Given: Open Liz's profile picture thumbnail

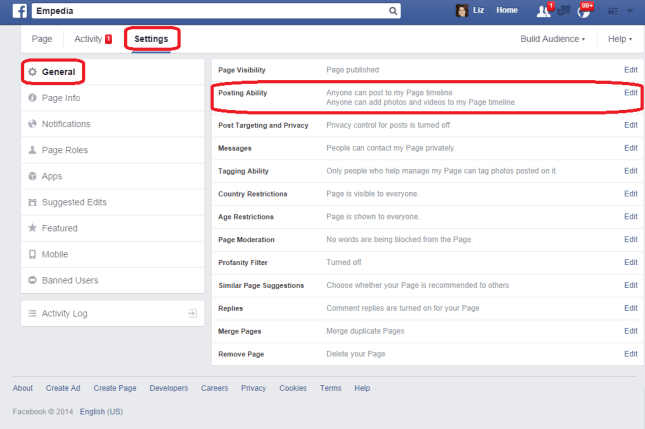Looking at the screenshot, I should (462, 11).
